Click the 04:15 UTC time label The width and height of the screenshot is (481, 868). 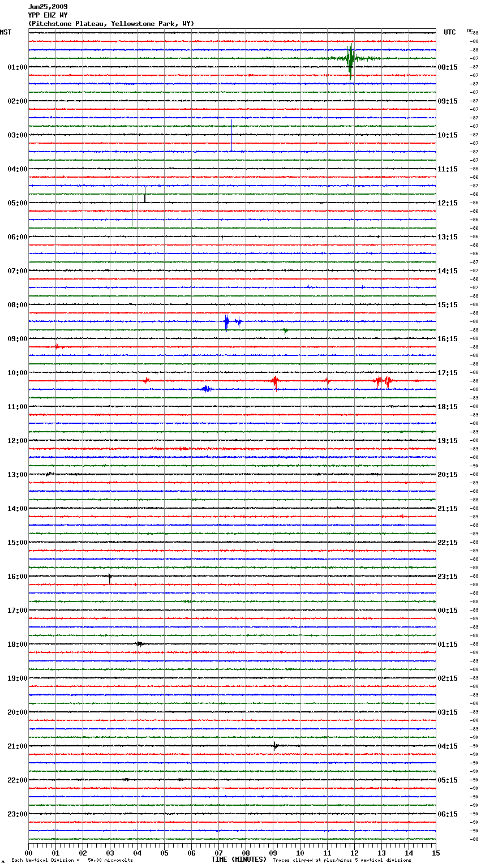coord(448,746)
